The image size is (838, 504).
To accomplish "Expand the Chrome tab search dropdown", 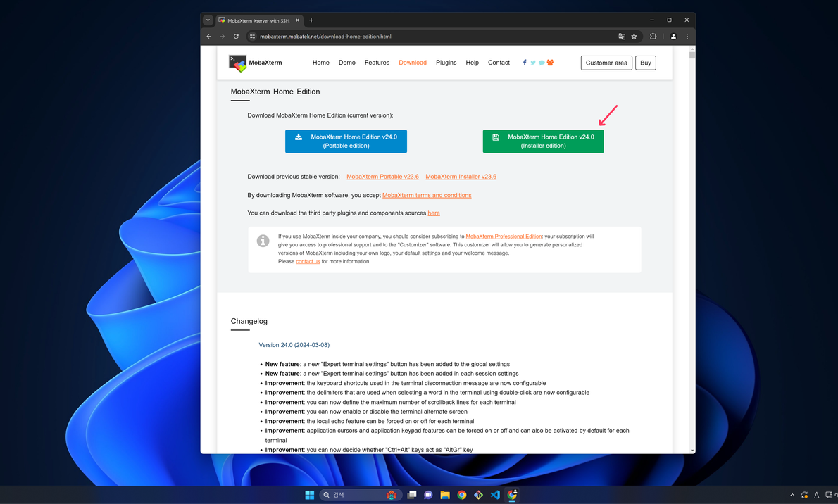I will (x=208, y=20).
